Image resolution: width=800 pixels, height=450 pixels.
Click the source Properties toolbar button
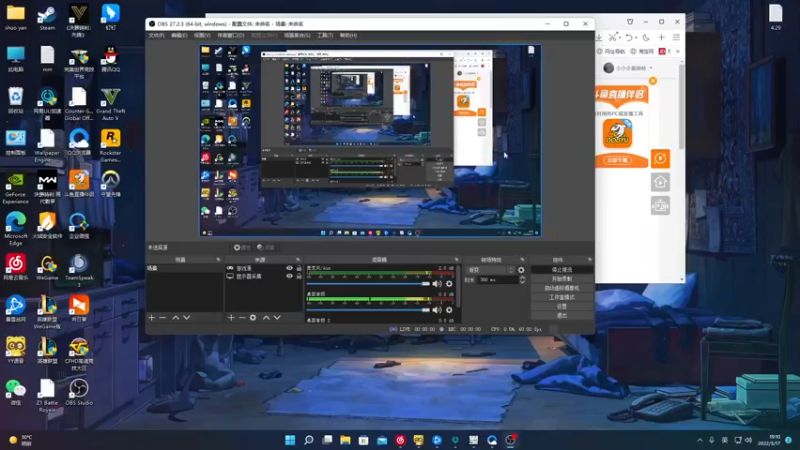tap(242, 247)
